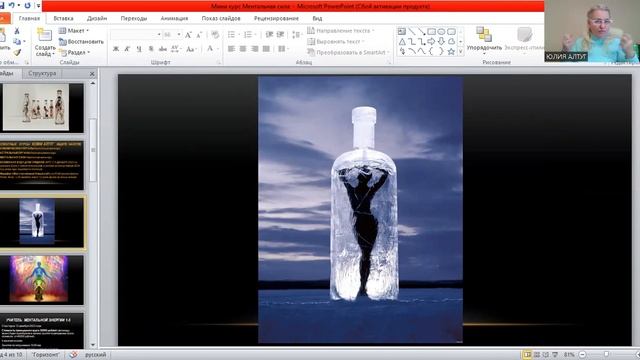This screenshot has width=640, height=360.
Task: Toggle align text right
Action: (x=255, y=49)
